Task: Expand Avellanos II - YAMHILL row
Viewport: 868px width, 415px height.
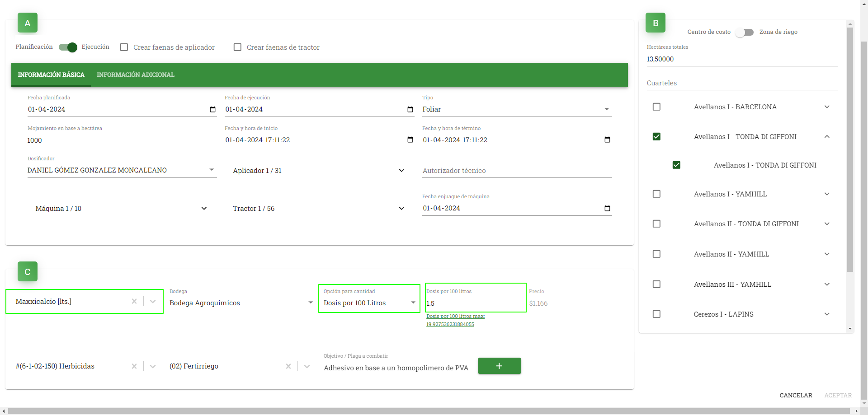Action: pos(827,254)
